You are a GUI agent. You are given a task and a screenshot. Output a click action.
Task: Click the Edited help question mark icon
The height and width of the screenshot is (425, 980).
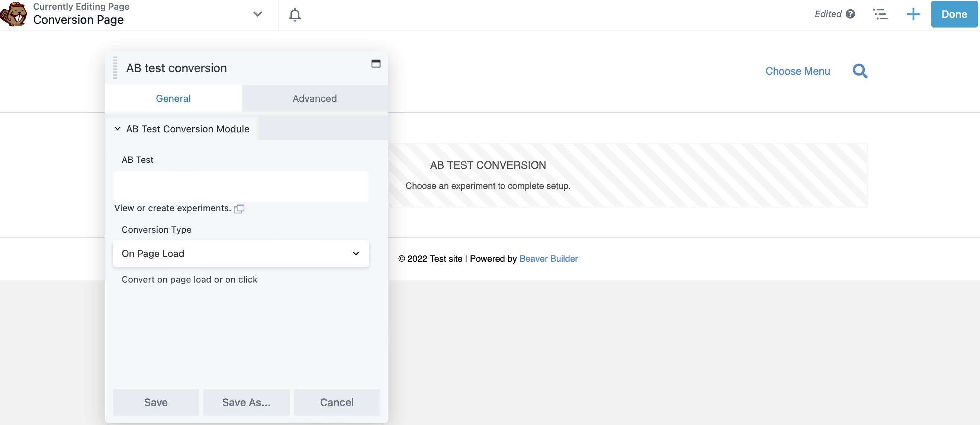click(x=850, y=14)
